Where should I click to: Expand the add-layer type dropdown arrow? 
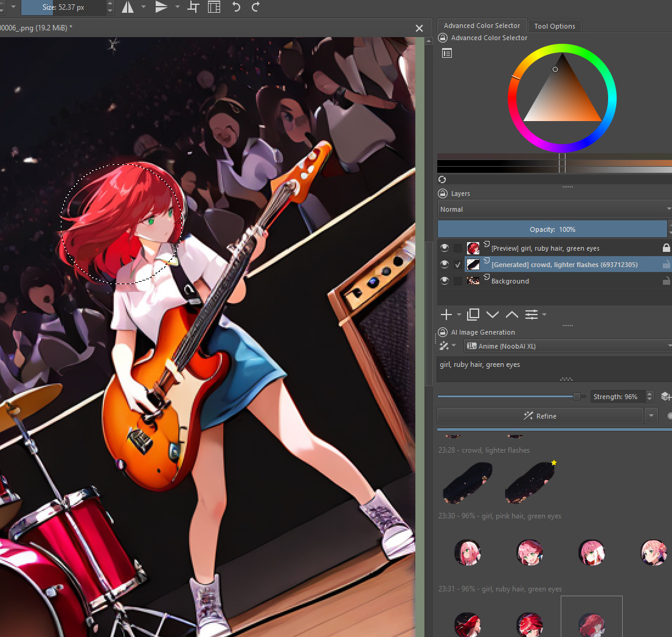(459, 315)
